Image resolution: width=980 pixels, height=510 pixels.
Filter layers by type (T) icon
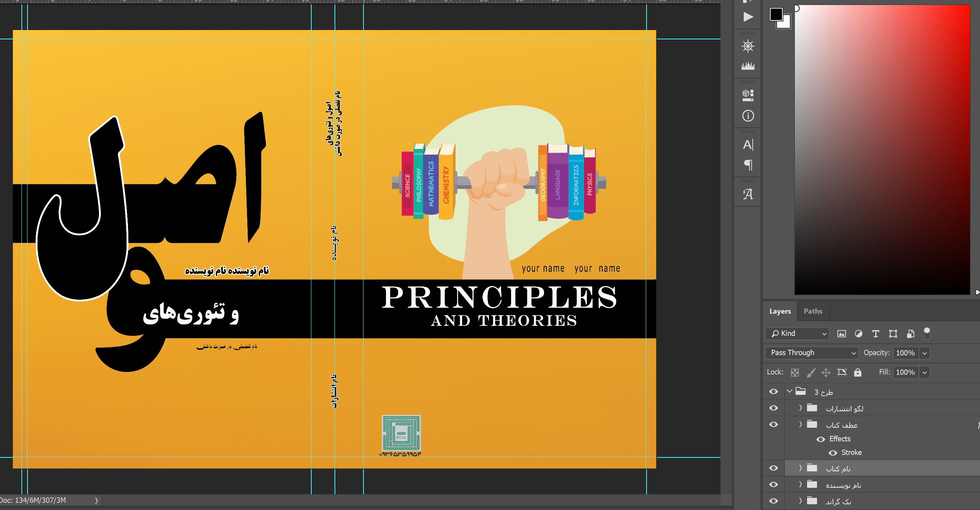[875, 334]
